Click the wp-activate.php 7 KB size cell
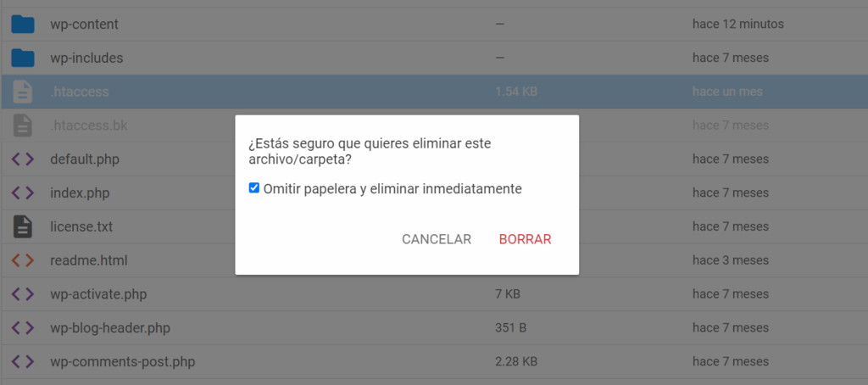The image size is (868, 385). [508, 294]
